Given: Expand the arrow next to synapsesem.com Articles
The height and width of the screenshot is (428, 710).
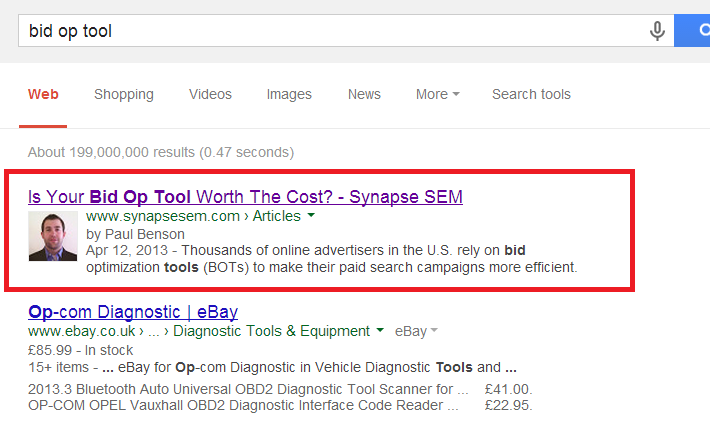Looking at the screenshot, I should [311, 216].
